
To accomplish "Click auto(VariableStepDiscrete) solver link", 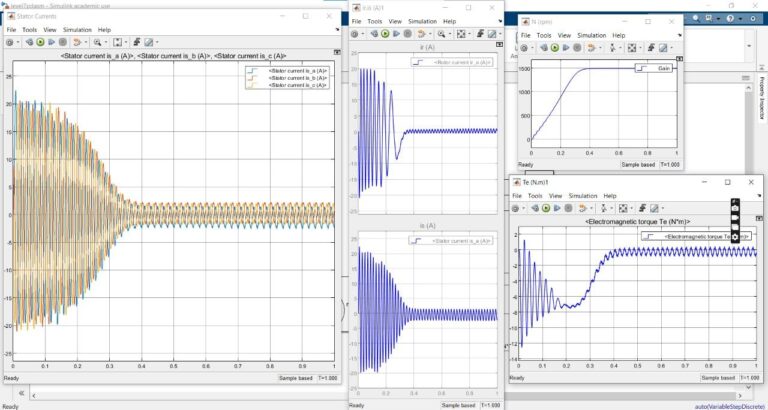I will coord(730,406).
